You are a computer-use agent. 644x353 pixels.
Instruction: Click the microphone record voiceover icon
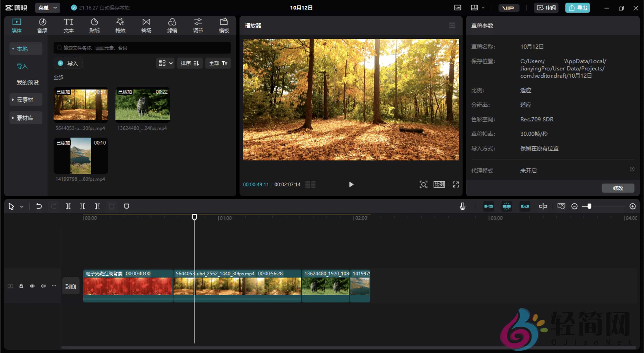coord(462,206)
